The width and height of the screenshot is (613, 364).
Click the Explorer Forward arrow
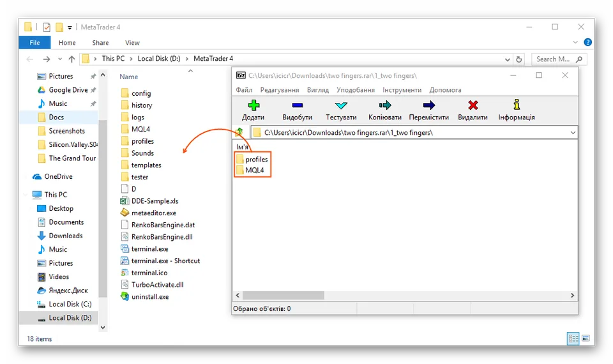coord(47,59)
